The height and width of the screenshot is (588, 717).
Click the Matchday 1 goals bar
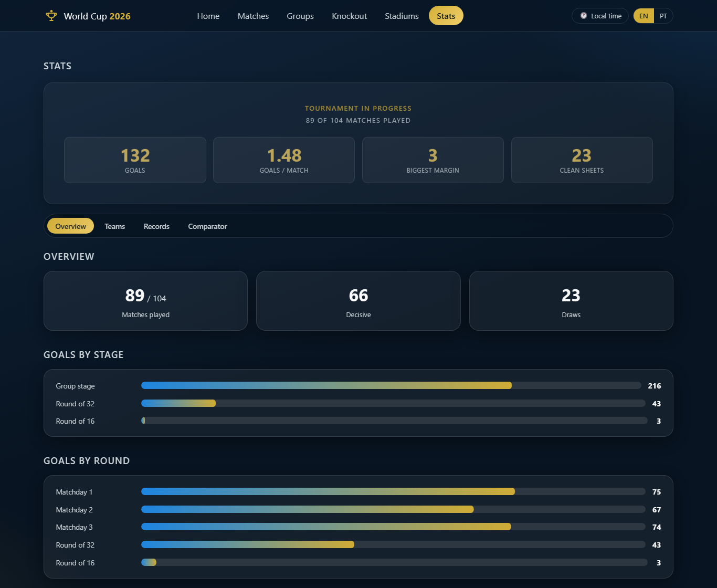tap(393, 491)
